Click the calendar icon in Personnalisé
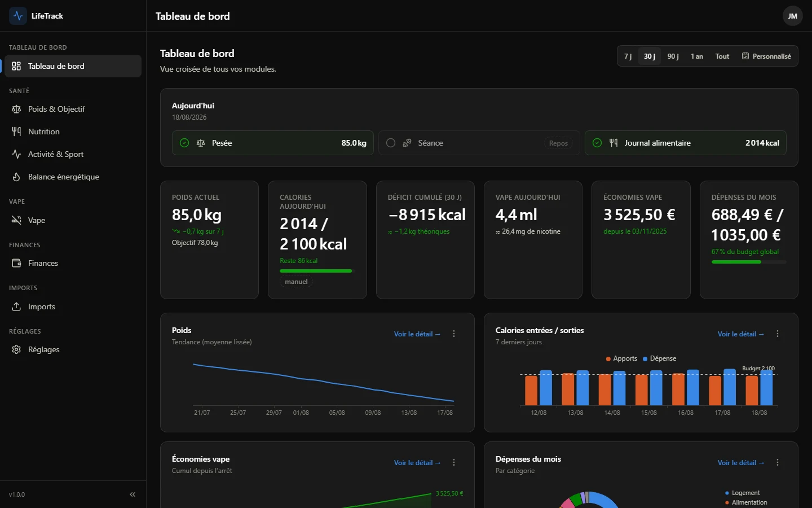The image size is (812, 508). click(x=745, y=56)
